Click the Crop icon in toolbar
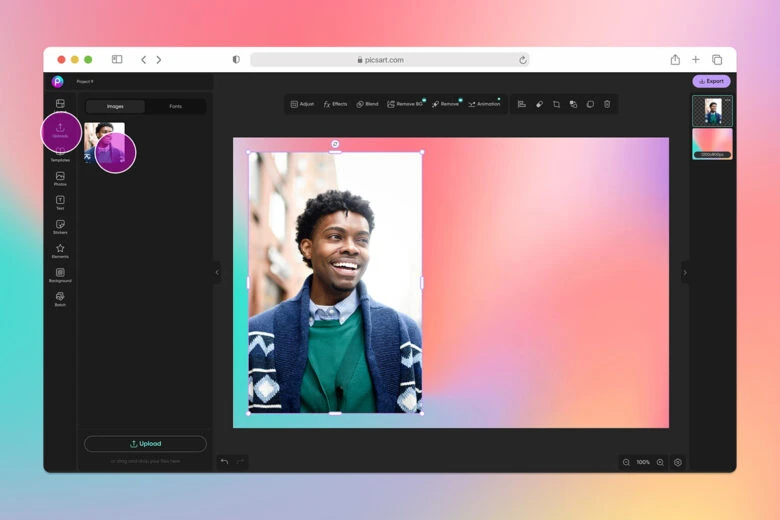 point(556,104)
